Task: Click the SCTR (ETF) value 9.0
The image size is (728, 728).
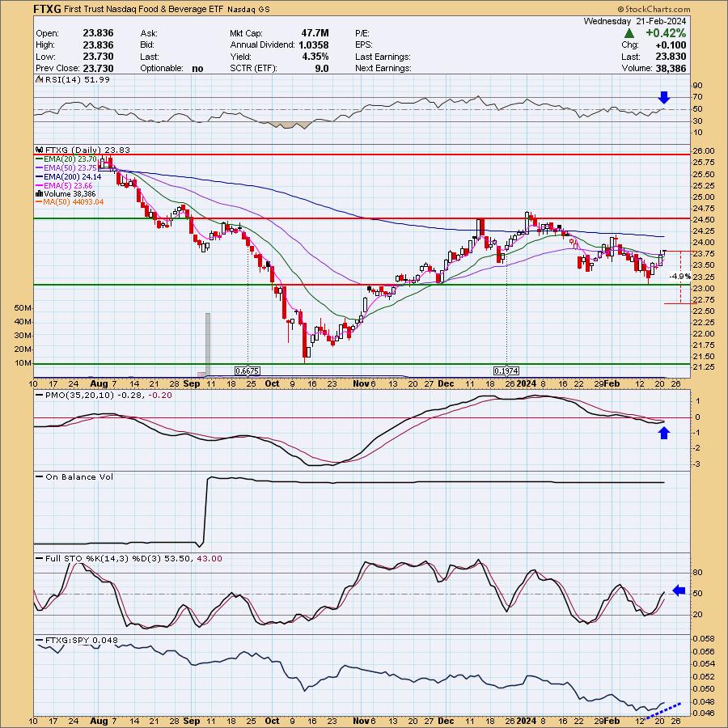Action: (322, 68)
